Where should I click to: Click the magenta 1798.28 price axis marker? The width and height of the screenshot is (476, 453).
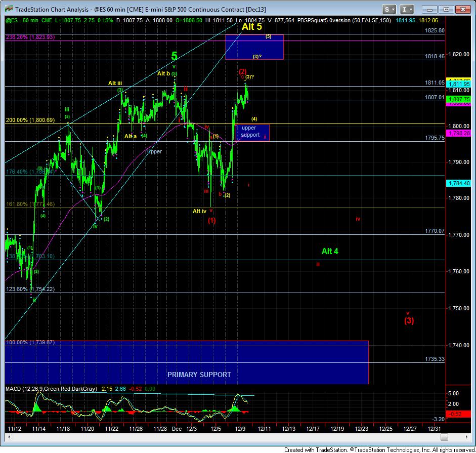click(458, 133)
